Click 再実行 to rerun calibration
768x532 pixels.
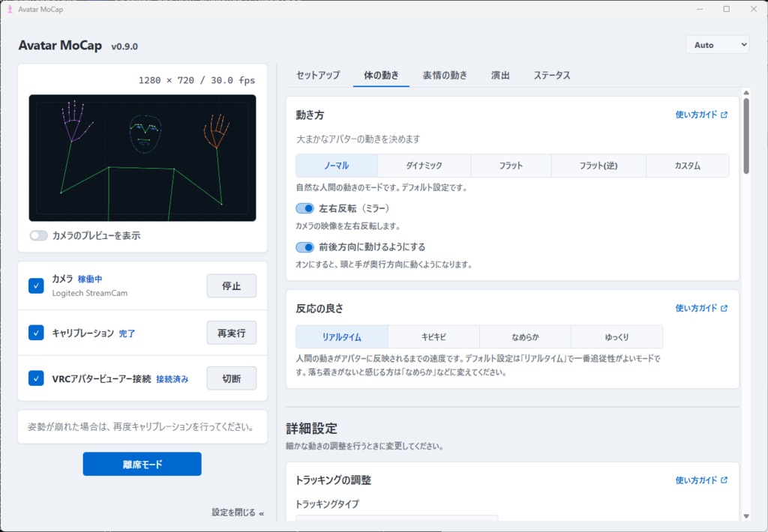click(x=232, y=333)
